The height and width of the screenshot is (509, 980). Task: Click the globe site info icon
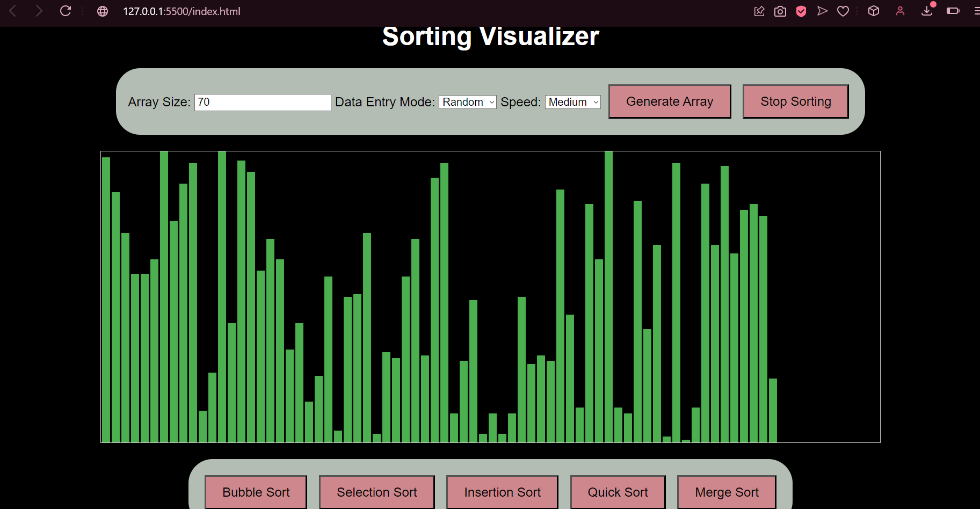click(x=103, y=11)
